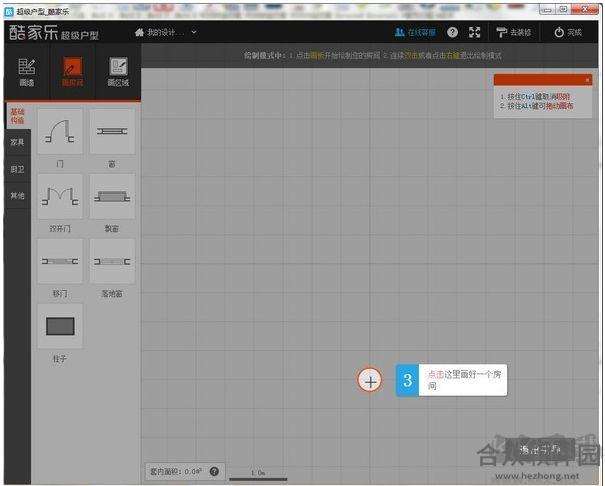
Task: Open the area info question mark icon
Action: click(x=214, y=471)
